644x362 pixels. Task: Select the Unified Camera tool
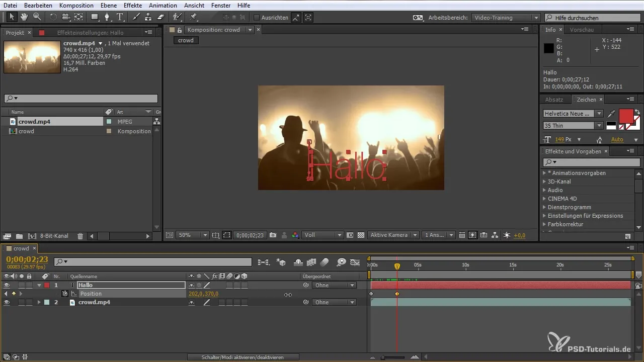click(66, 17)
